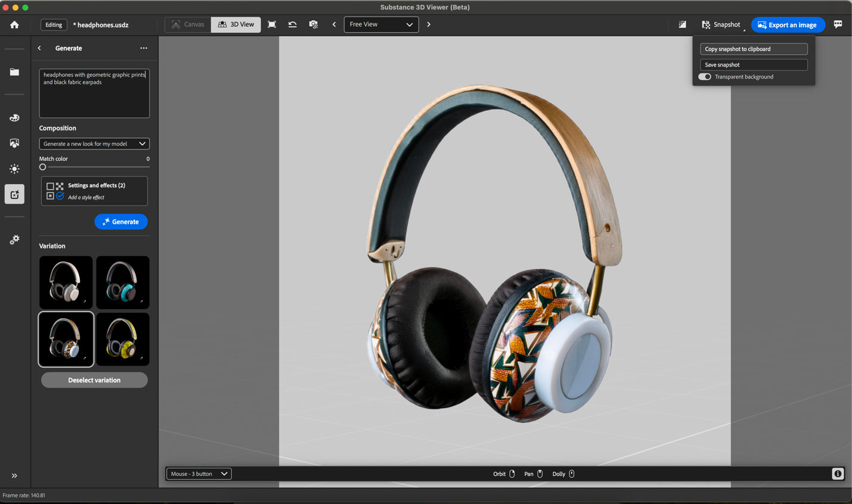The height and width of the screenshot is (504, 852).
Task: Click the Dolly mouse hint icon
Action: (x=572, y=474)
